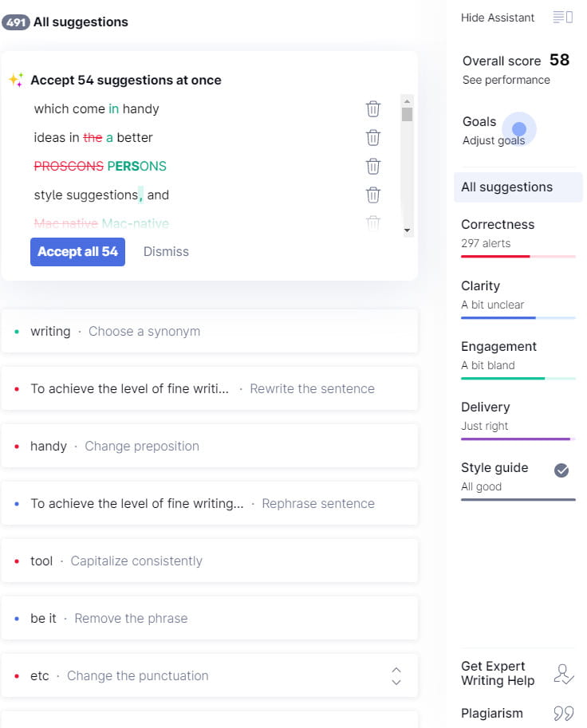
Task: Click the Hide Assistant panel icon
Action: (563, 18)
